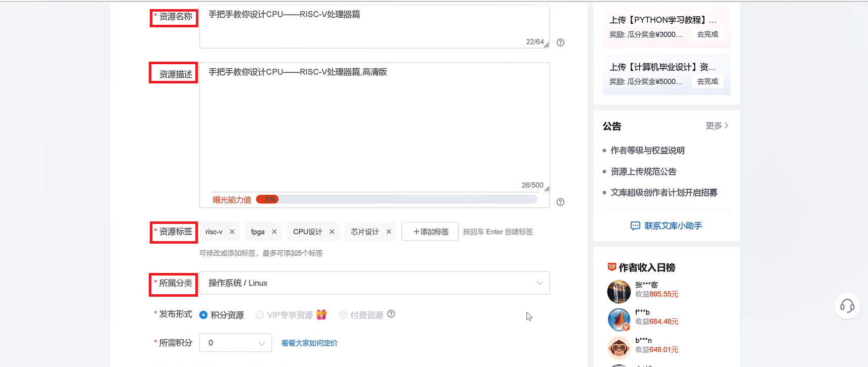Image resolution: width=868 pixels, height=367 pixels.
Task: Open the 所需积分 points dropdown
Action: point(236,343)
